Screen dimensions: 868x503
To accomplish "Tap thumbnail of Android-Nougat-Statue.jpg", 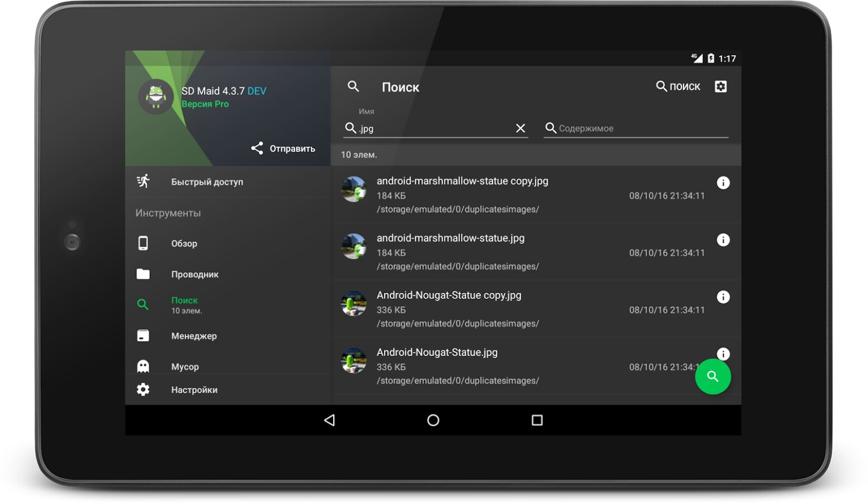I will click(x=354, y=360).
